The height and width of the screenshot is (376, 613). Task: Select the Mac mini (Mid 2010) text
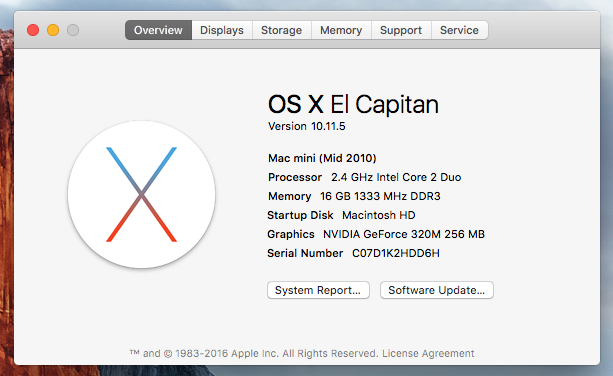[x=322, y=158]
